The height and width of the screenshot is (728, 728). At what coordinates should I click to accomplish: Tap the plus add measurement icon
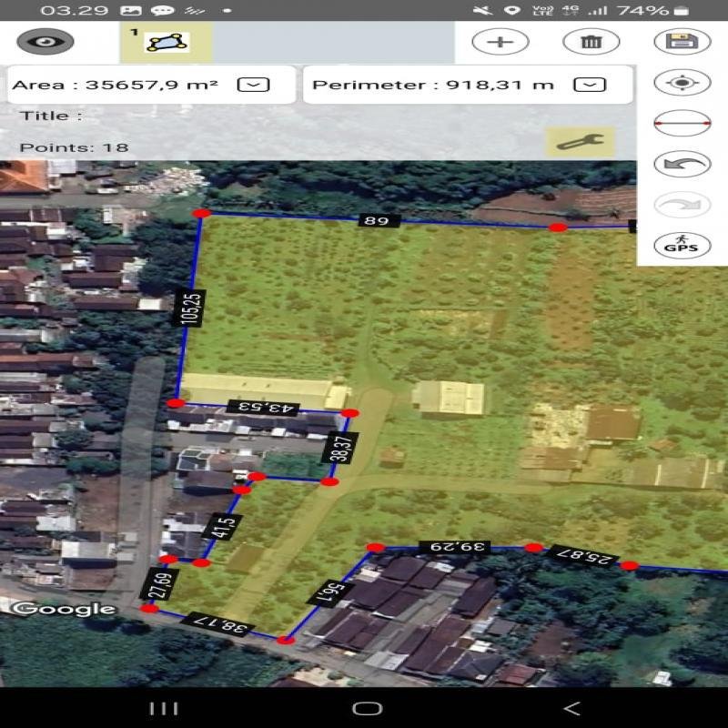pos(500,42)
